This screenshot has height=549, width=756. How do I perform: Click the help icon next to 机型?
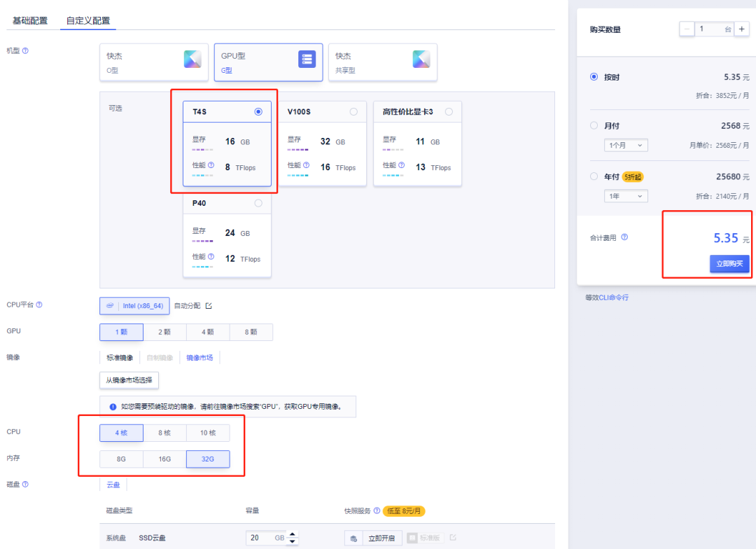(x=26, y=50)
